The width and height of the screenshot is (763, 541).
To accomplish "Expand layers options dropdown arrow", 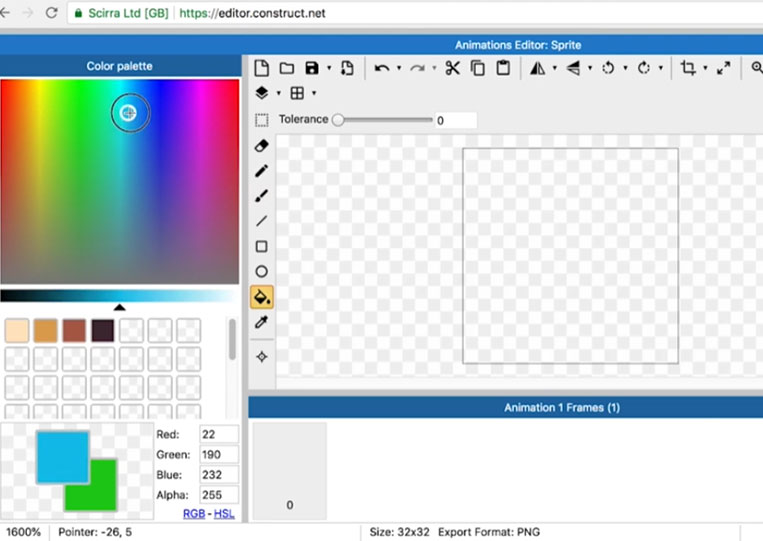I will pos(279,93).
